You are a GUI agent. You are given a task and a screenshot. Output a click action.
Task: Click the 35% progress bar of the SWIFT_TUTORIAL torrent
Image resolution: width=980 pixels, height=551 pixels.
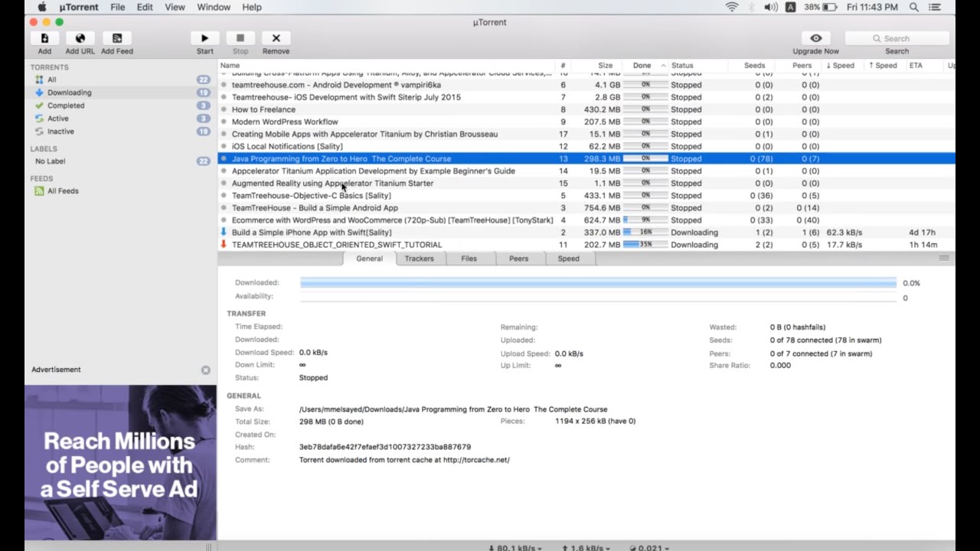coord(645,244)
